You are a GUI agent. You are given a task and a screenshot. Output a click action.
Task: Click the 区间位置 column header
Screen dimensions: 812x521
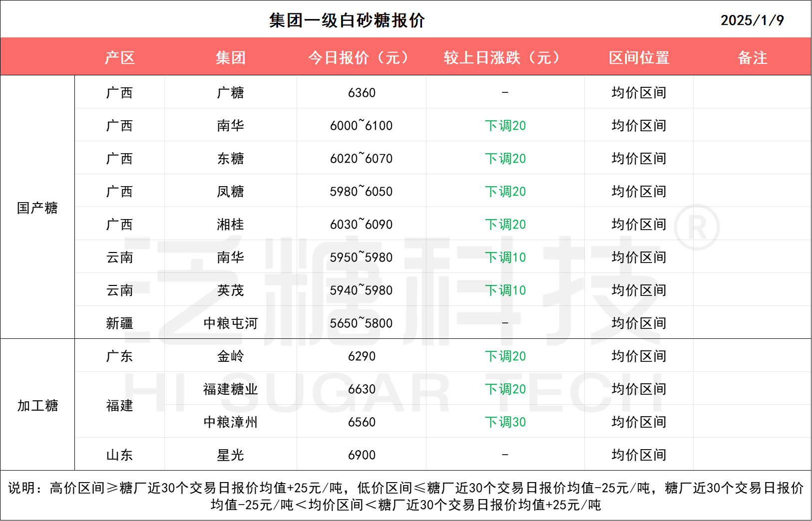pos(639,58)
